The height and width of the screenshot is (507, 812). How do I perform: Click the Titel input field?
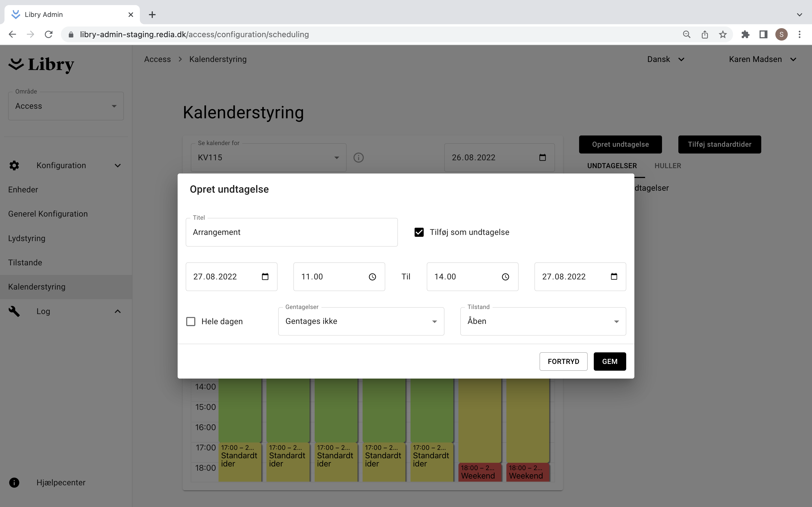291,232
